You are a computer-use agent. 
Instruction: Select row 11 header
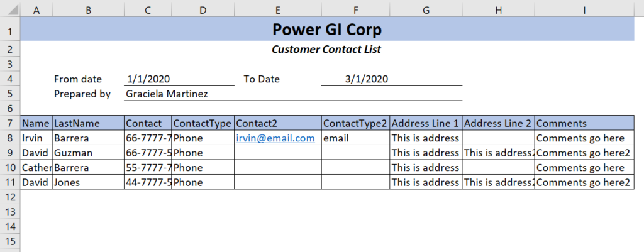[10, 182]
